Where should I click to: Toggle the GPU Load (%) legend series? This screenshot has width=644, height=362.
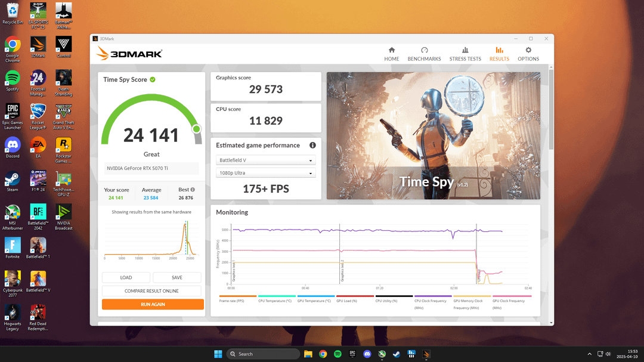pos(354,299)
